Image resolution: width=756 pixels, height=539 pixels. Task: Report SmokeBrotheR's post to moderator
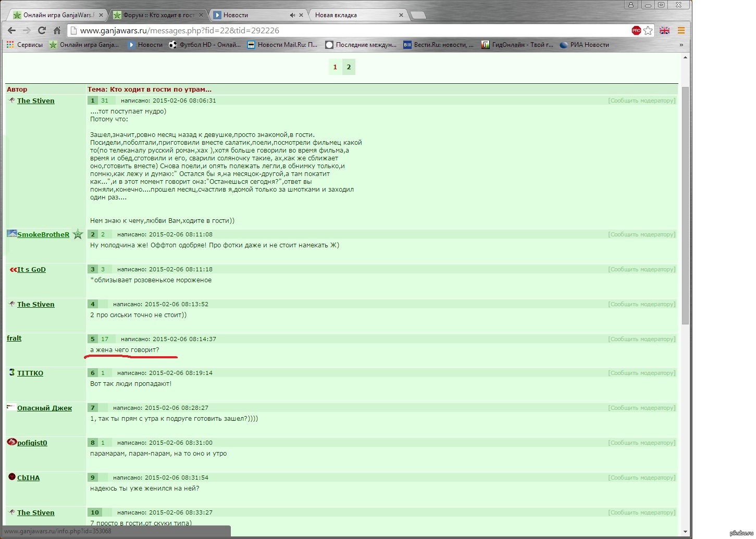(x=641, y=235)
